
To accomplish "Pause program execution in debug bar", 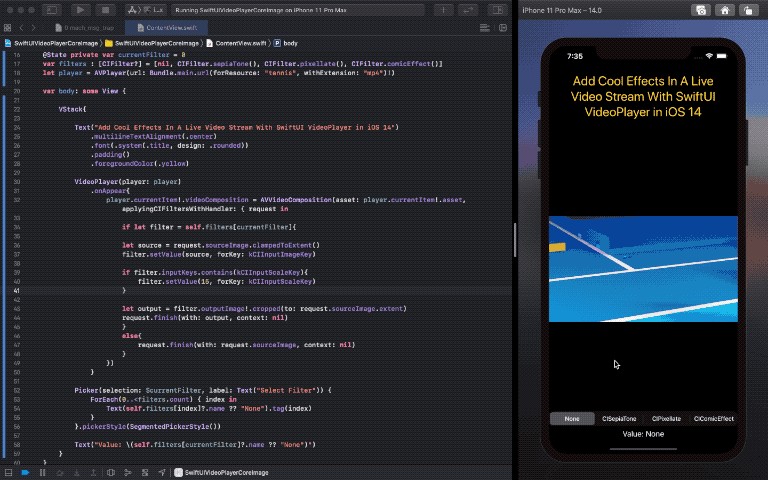I will coord(43,473).
